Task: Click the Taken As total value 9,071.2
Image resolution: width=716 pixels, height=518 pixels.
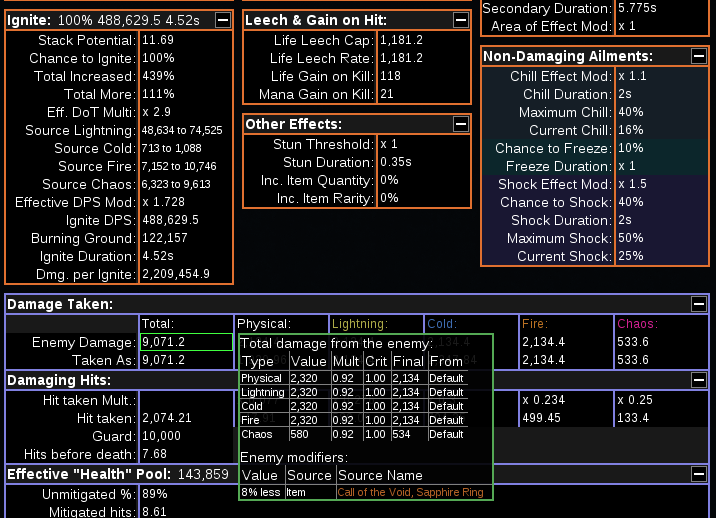Action: point(163,360)
